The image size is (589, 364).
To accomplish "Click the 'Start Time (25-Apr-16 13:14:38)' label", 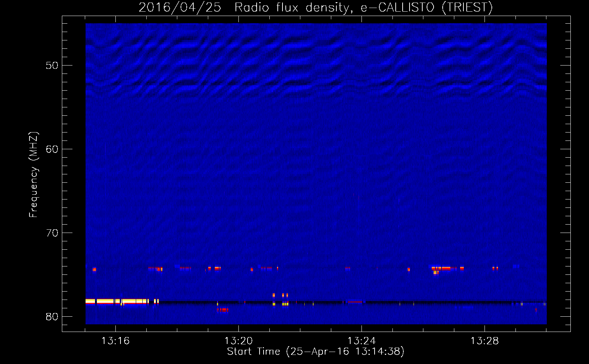I will 316,352.
